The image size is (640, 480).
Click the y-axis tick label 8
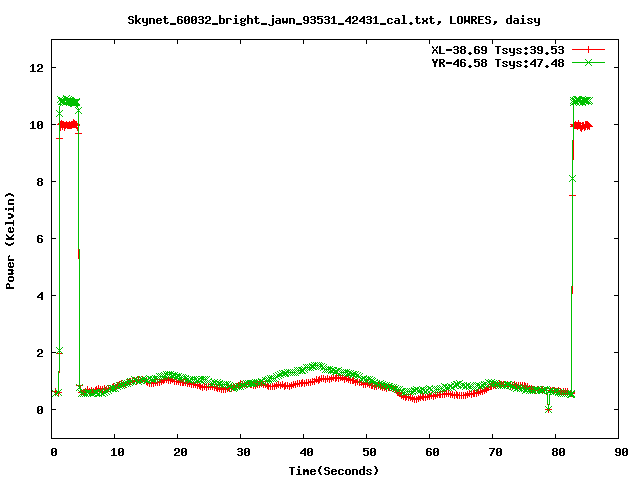tap(40, 182)
